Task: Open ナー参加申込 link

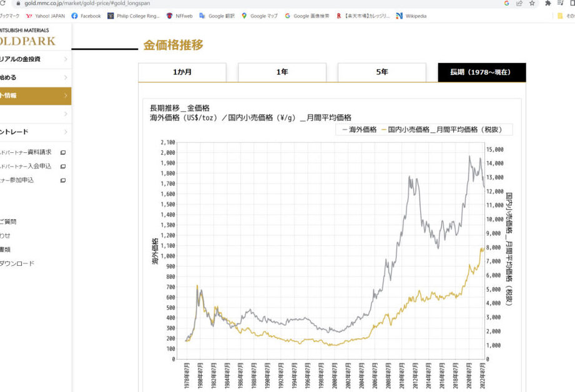Action: point(17,180)
